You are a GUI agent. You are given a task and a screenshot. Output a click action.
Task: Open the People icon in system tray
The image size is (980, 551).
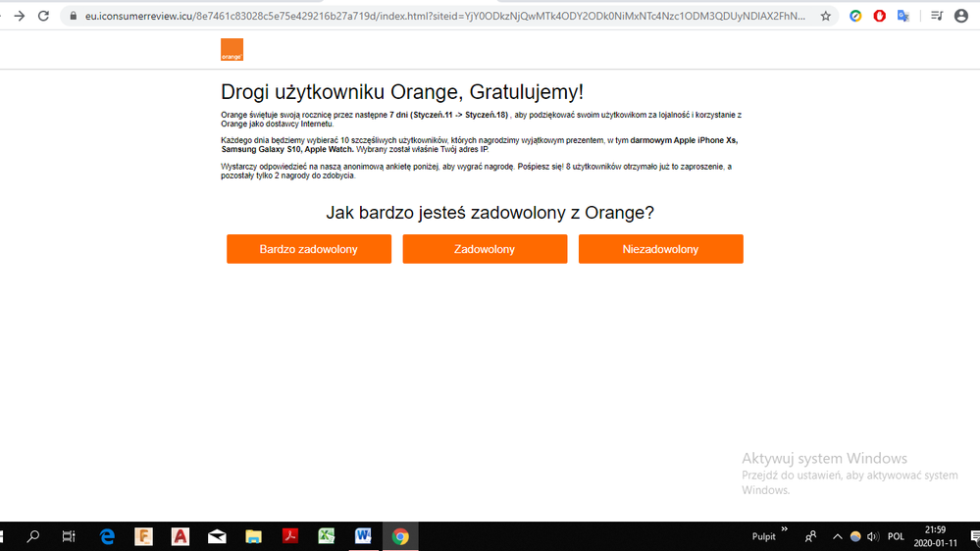(810, 536)
